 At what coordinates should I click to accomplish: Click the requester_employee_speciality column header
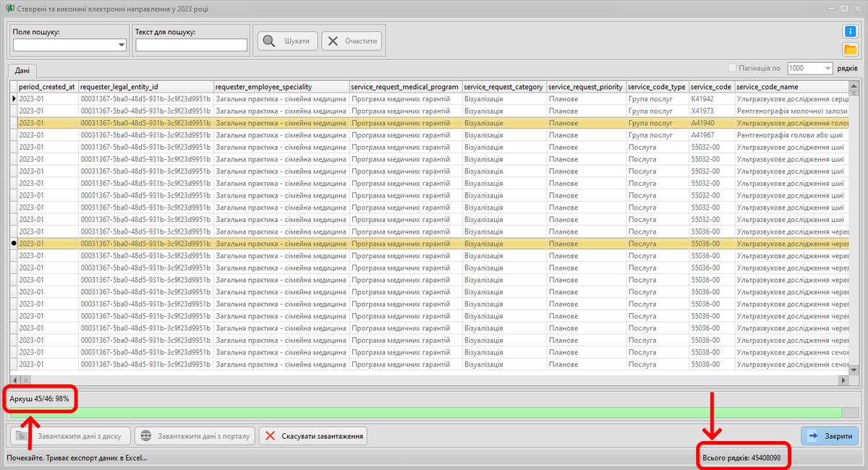[x=281, y=87]
